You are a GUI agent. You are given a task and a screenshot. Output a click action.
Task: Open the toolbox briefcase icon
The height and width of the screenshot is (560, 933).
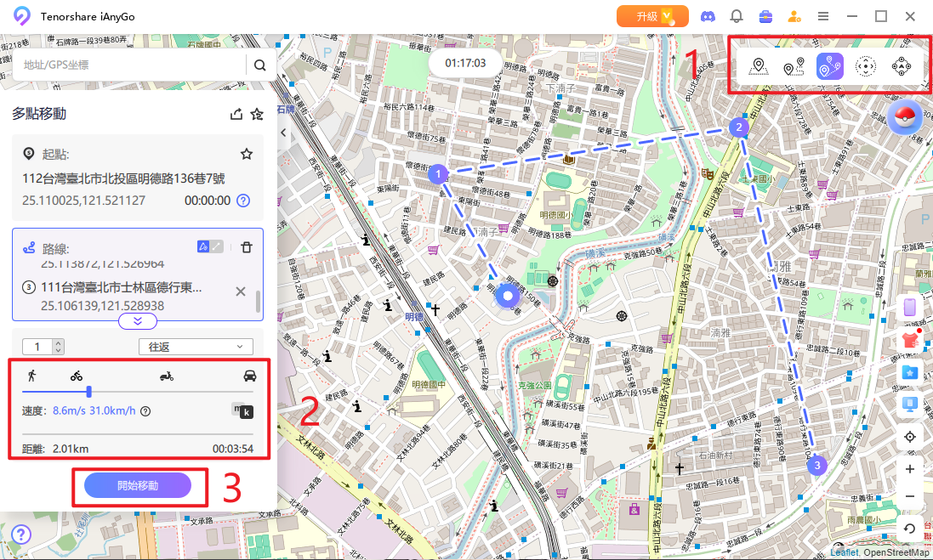point(765,17)
